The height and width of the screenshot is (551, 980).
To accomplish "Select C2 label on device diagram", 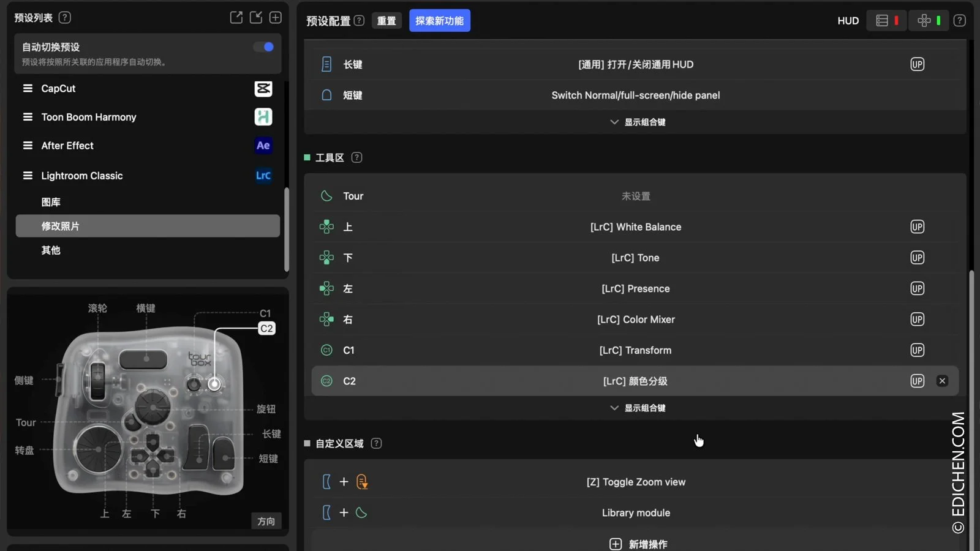I will [x=266, y=329].
